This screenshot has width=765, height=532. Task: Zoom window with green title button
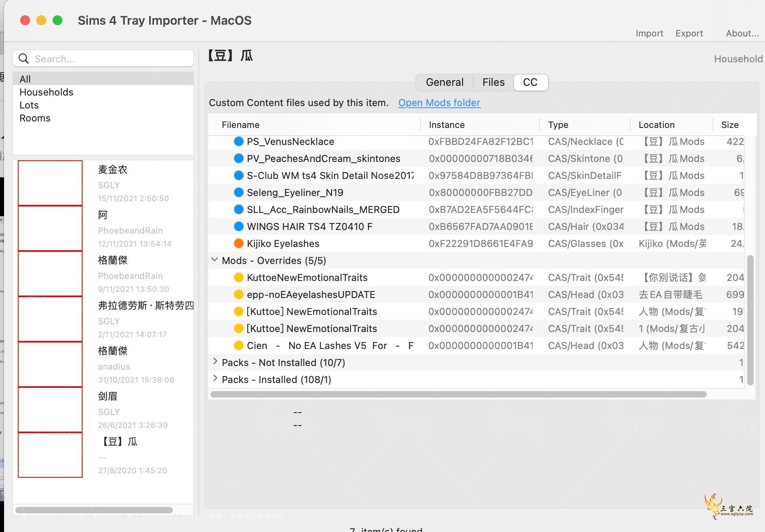(57, 20)
